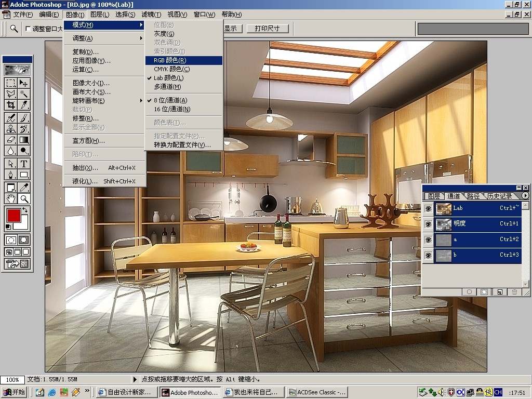Select the Eraser tool
532x399 pixels.
[x=11, y=140]
